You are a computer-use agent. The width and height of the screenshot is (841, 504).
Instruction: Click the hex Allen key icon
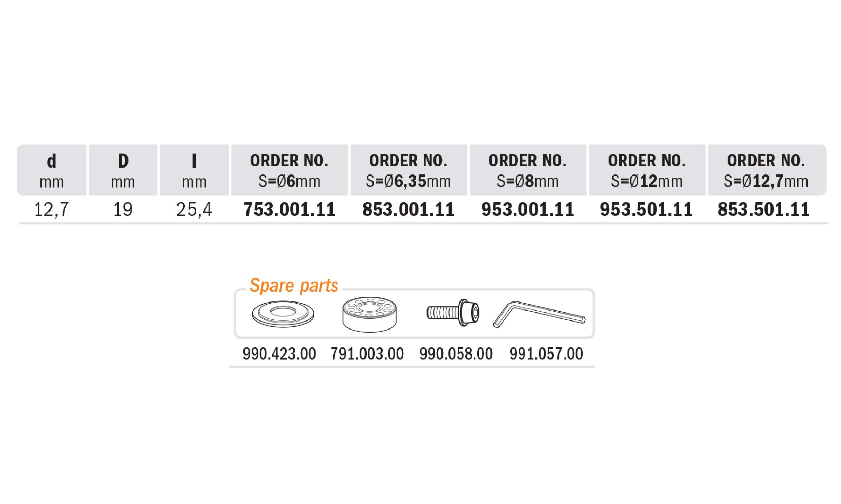coord(539,314)
